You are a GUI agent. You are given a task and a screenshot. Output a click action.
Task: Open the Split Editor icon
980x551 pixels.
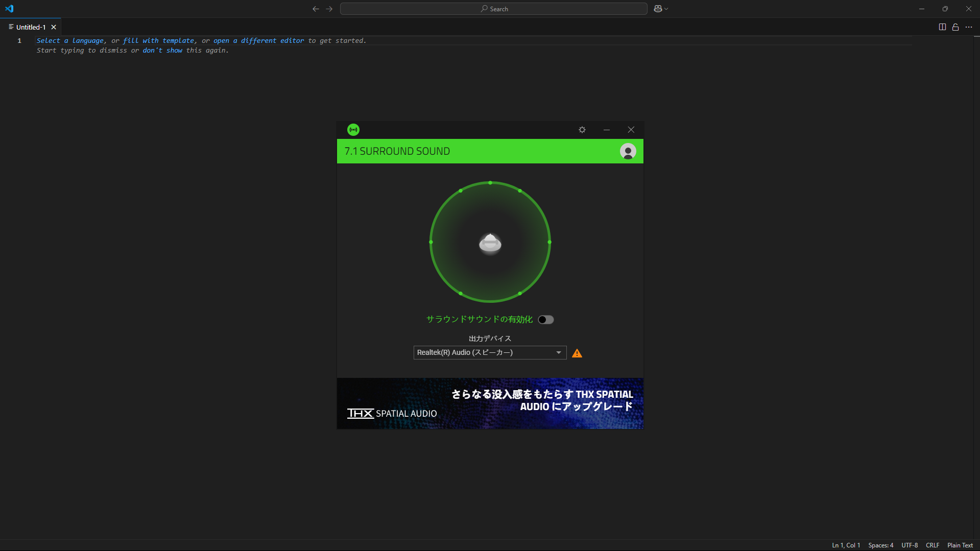pos(942,27)
